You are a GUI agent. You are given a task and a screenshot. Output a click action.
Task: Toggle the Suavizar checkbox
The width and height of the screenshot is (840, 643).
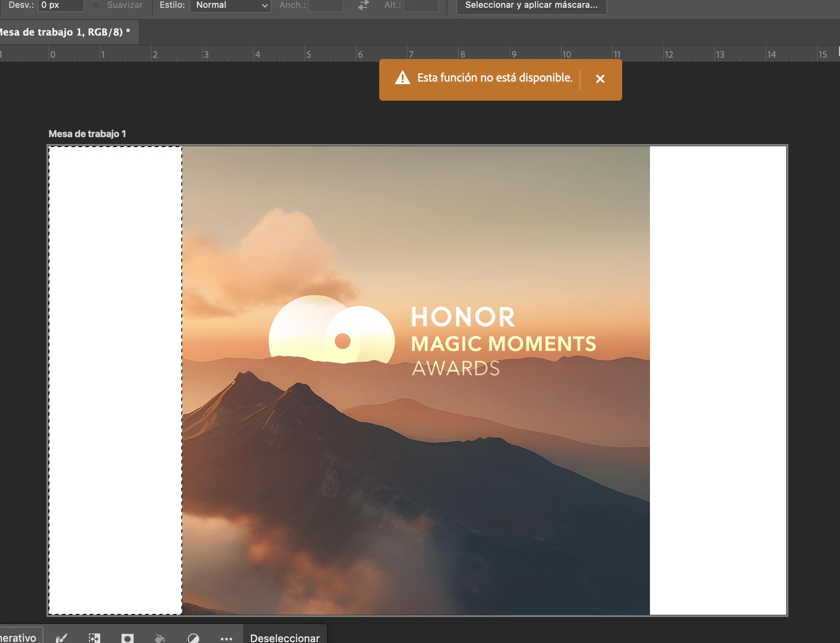click(x=96, y=5)
